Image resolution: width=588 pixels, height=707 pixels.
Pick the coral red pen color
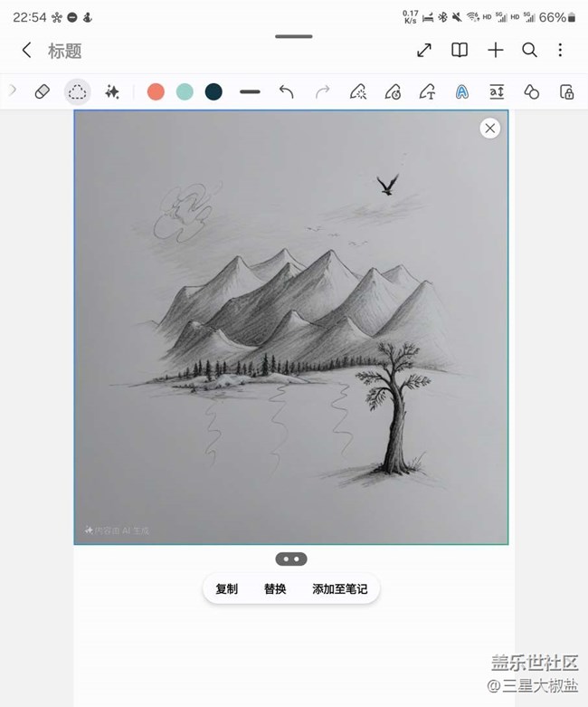(x=156, y=92)
